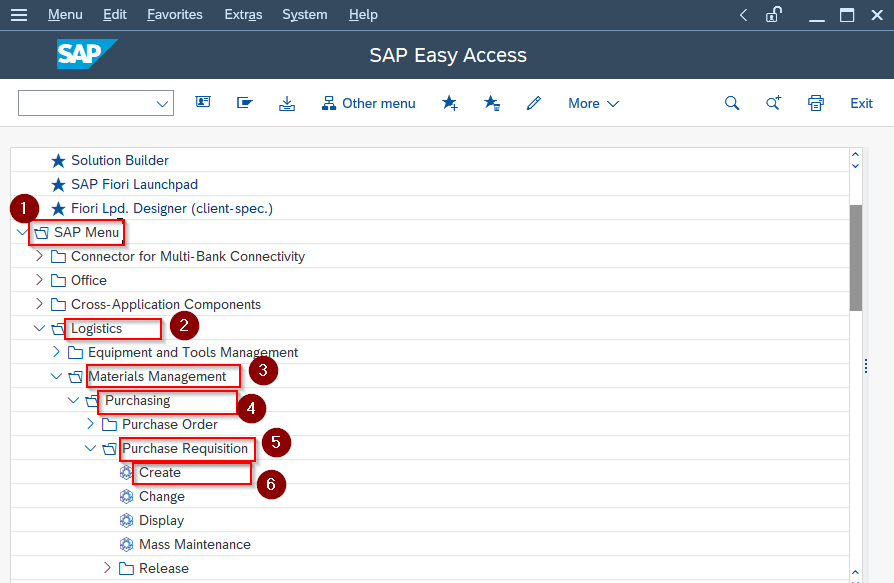Open the Extras menu
This screenshot has width=894, height=583.
[x=243, y=14]
